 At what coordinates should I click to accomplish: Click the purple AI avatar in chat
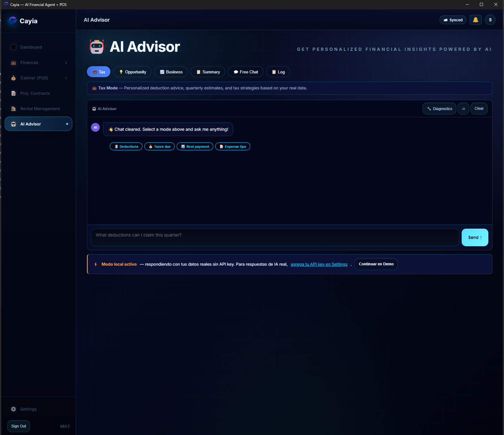(x=95, y=127)
